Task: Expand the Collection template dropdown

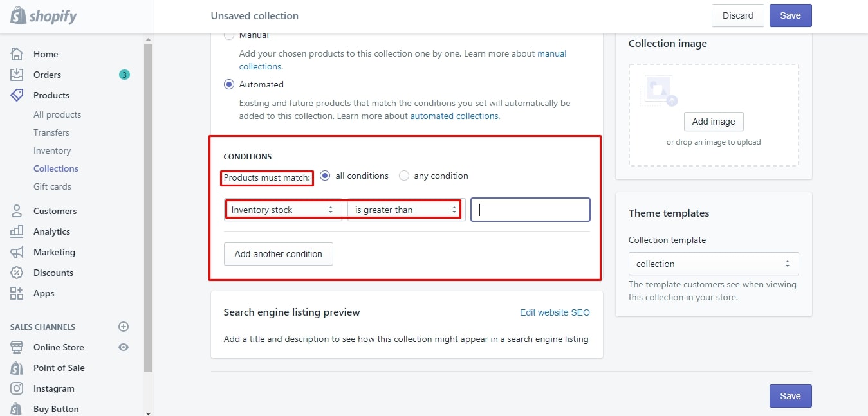Action: 713,264
